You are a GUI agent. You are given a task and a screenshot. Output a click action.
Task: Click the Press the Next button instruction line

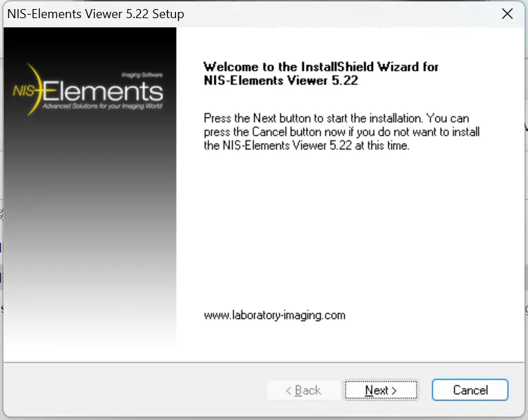[x=336, y=119]
